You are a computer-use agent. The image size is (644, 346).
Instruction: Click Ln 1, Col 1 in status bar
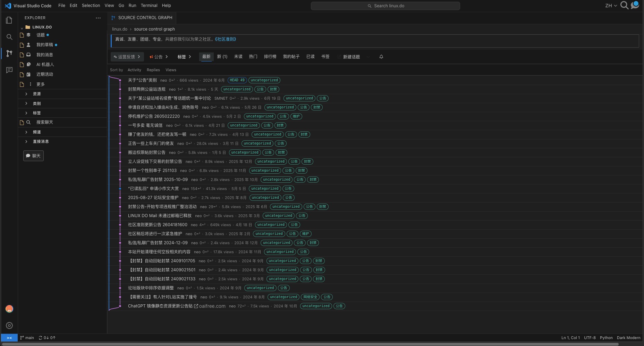(x=570, y=338)
